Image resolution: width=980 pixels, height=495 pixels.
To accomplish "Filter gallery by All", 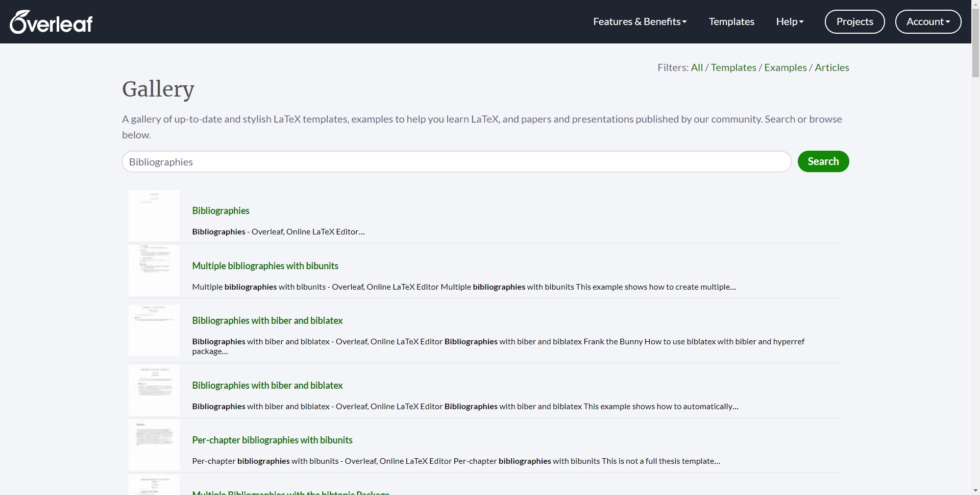I will pos(696,68).
